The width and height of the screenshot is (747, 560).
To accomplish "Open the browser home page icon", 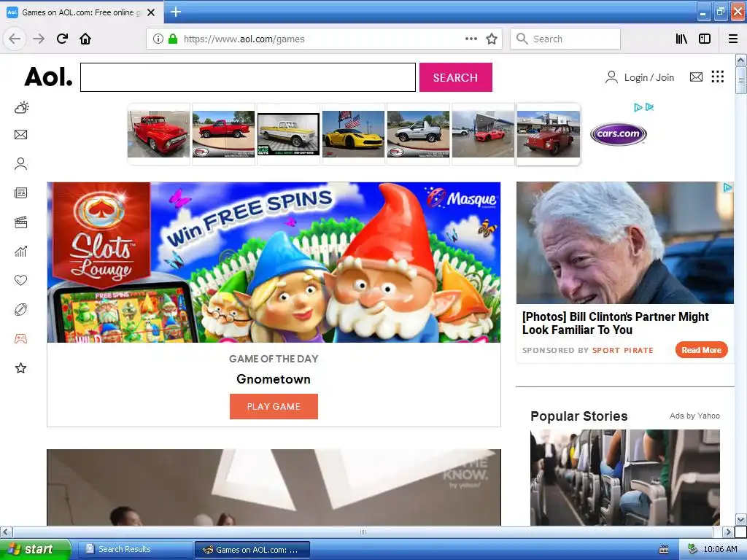I will point(85,39).
